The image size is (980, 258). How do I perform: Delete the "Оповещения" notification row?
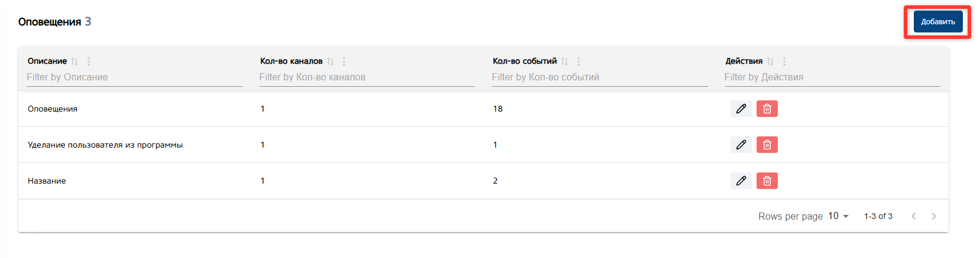click(767, 109)
